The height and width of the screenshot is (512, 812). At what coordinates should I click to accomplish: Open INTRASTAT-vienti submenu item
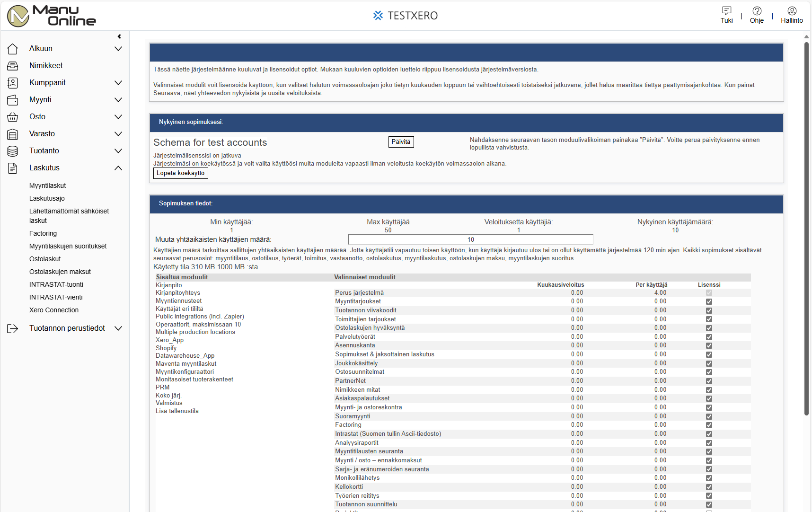56,297
